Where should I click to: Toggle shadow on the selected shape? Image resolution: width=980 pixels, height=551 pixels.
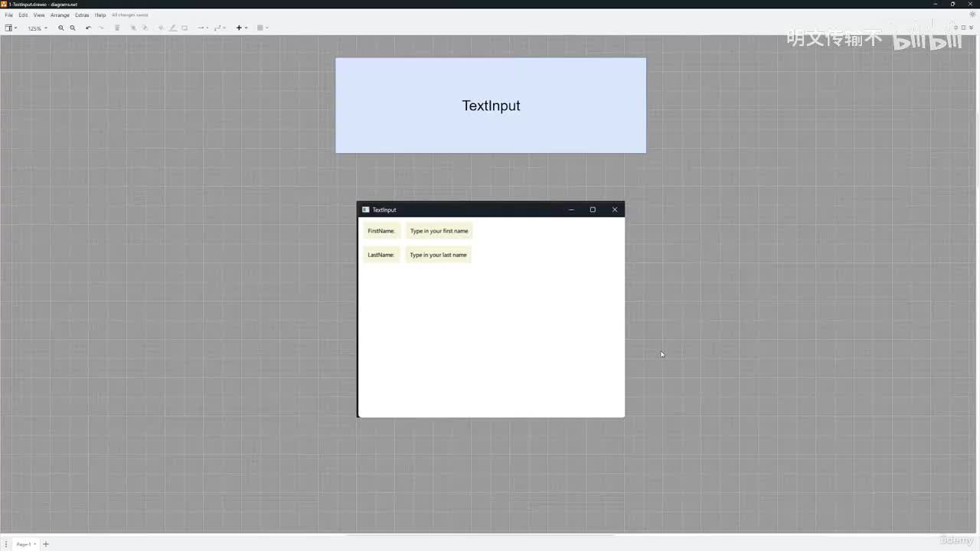(x=185, y=28)
